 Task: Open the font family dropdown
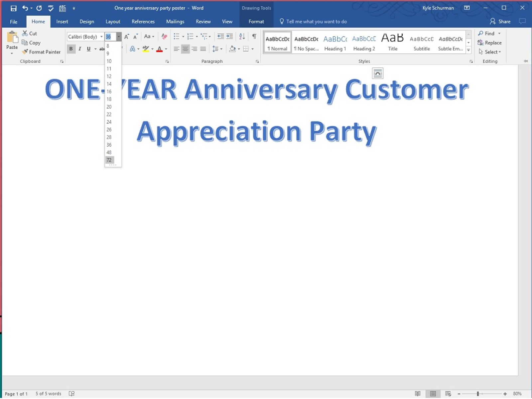(x=102, y=37)
